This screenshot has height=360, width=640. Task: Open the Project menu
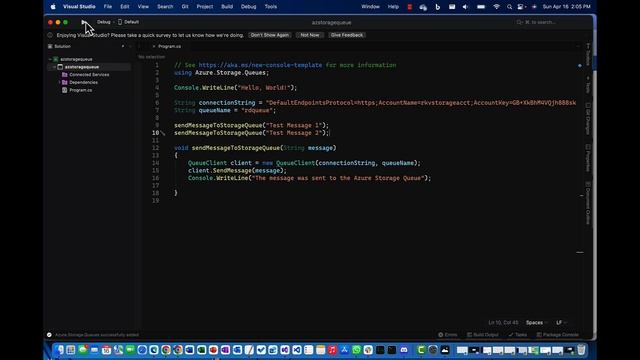[x=205, y=7]
